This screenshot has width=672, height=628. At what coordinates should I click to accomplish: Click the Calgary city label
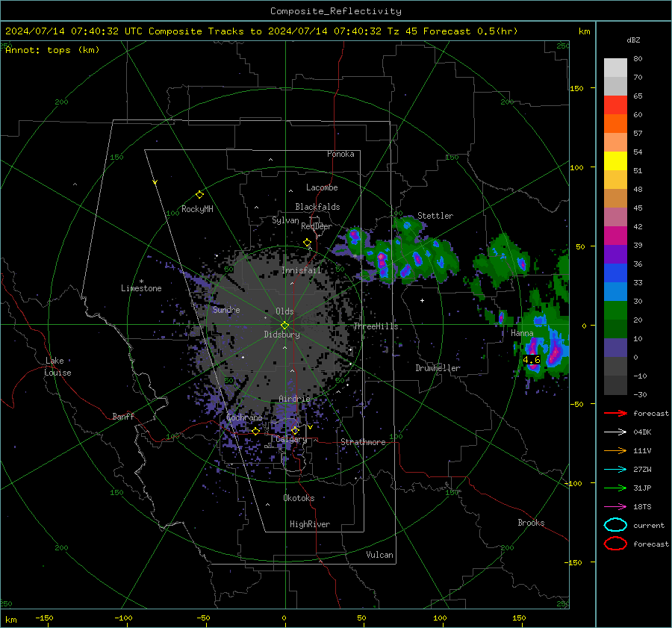coord(291,439)
